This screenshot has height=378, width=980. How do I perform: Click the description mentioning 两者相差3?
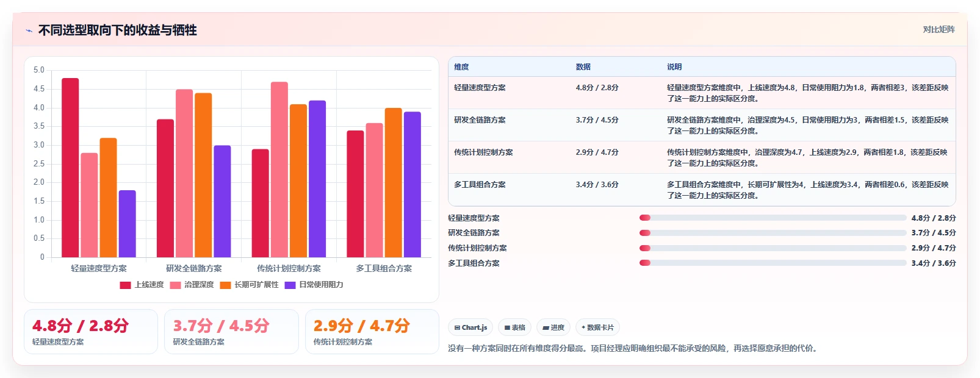point(808,93)
